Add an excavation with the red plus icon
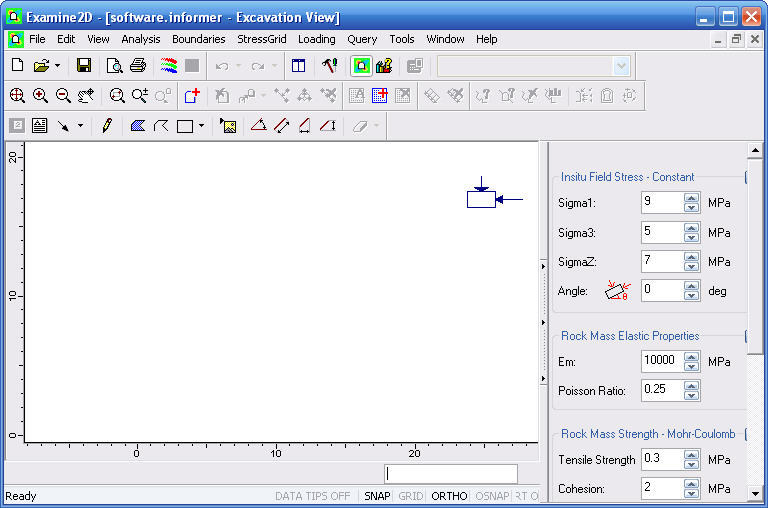The width and height of the screenshot is (768, 508). pos(192,96)
